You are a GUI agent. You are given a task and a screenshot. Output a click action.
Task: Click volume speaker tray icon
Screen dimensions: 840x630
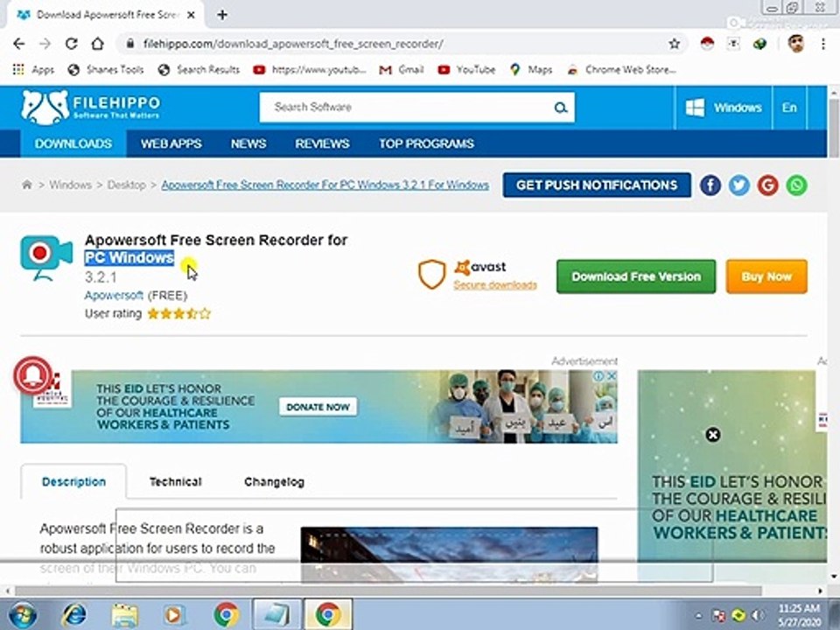pyautogui.click(x=758, y=615)
